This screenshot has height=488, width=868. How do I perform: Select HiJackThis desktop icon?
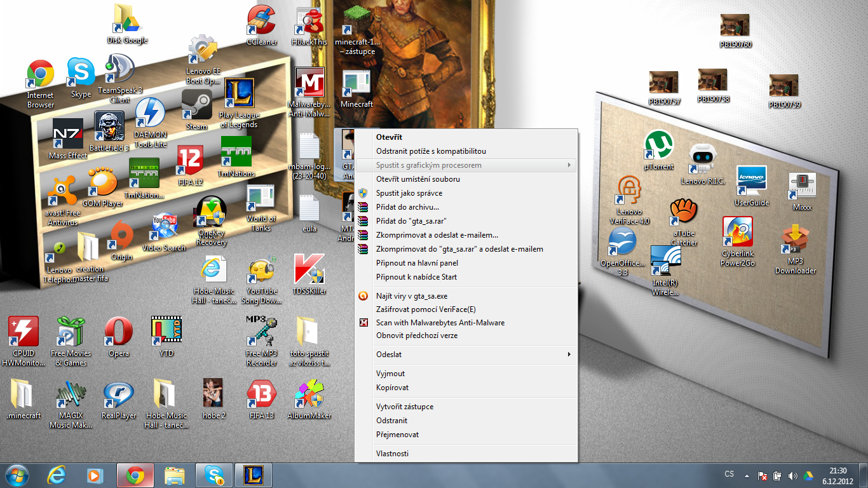tap(309, 27)
